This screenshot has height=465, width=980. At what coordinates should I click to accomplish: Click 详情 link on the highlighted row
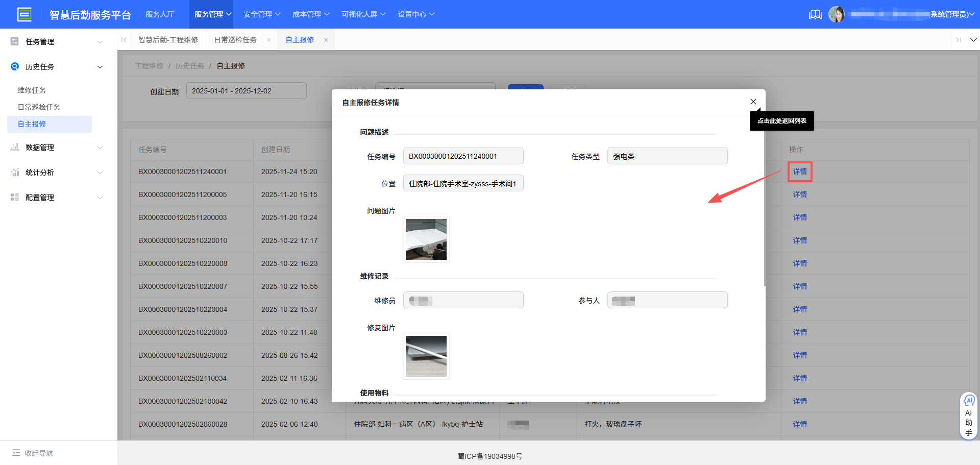(x=799, y=172)
